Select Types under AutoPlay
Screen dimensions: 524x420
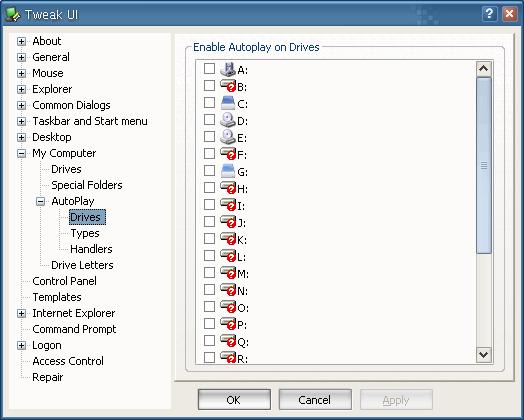(85, 233)
